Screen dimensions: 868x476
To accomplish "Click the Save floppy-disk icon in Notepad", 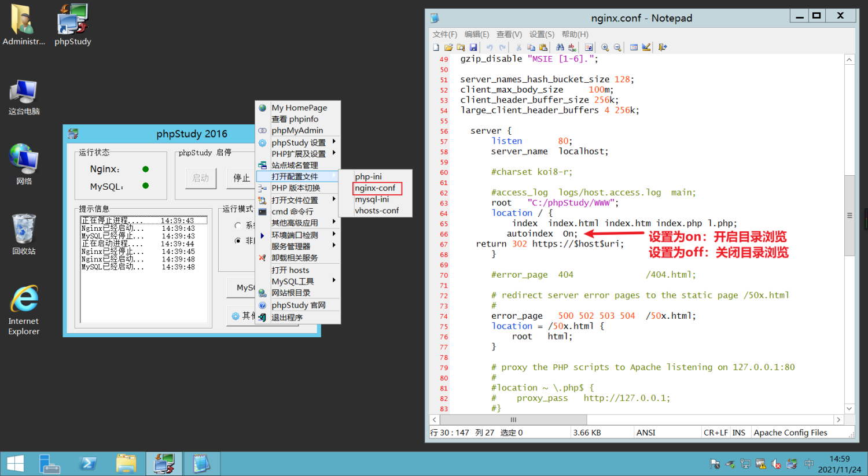I will [473, 47].
